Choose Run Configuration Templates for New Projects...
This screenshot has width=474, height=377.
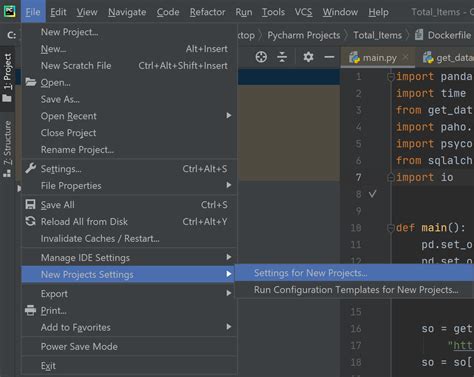(355, 290)
